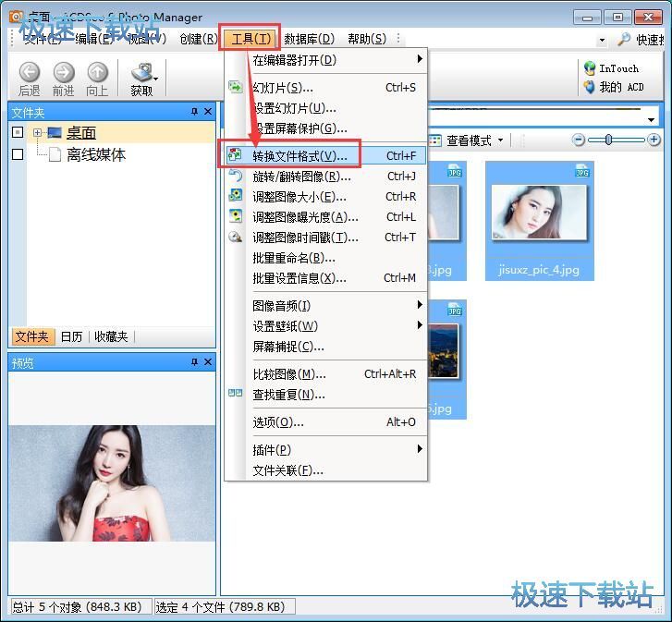672x622 pixels.
Task: Click the zoom in plus icon
Action: 654,140
